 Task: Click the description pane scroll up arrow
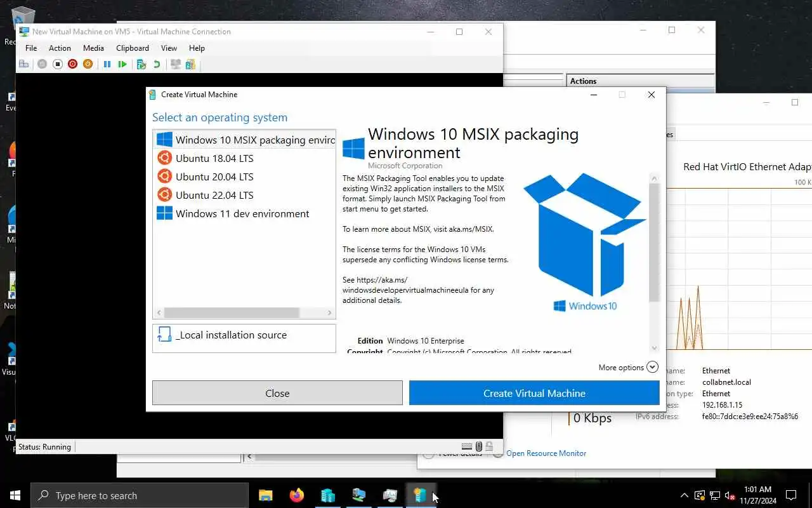tap(654, 178)
